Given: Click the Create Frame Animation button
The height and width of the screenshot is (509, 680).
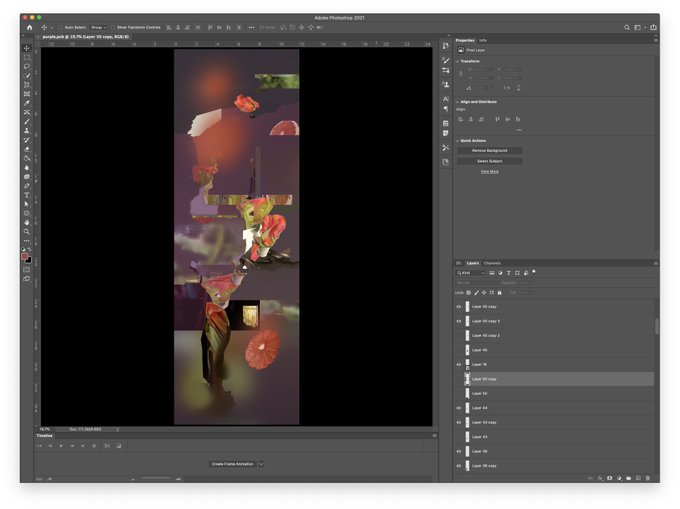Looking at the screenshot, I should point(232,464).
